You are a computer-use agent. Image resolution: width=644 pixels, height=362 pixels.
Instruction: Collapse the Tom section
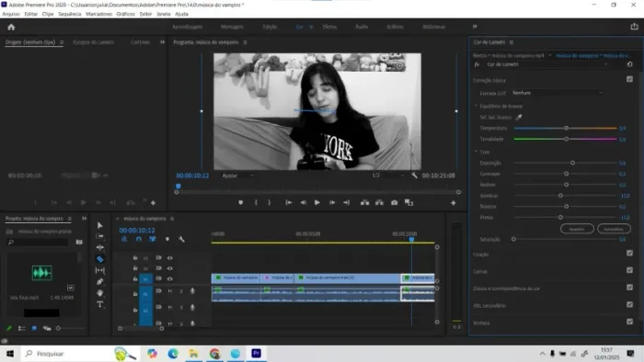click(476, 152)
